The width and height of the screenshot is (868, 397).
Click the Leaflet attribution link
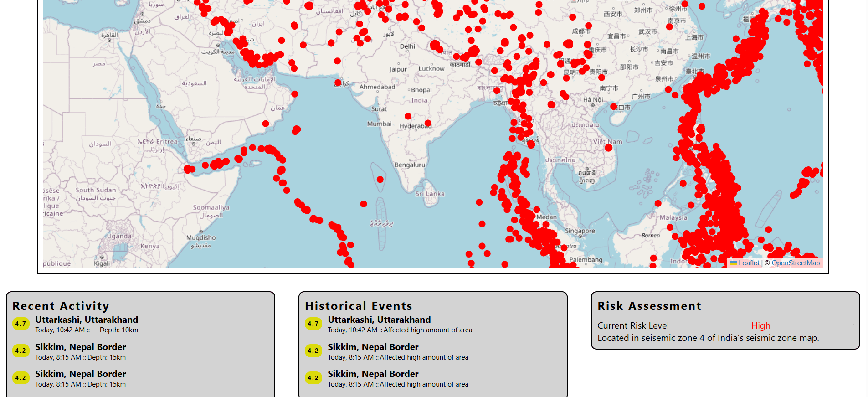748,263
